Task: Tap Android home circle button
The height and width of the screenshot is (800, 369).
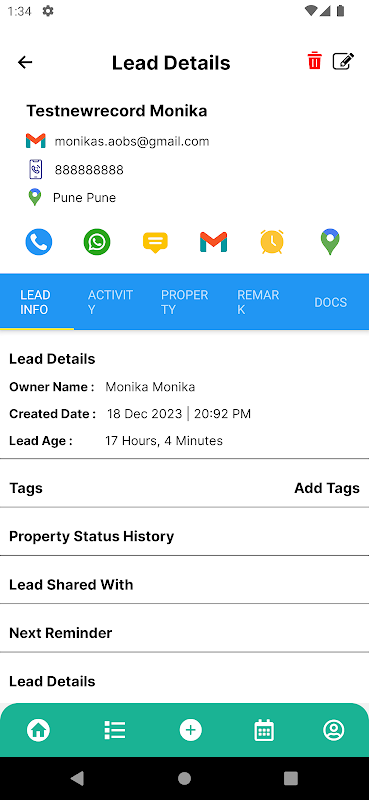Action: pos(184,778)
